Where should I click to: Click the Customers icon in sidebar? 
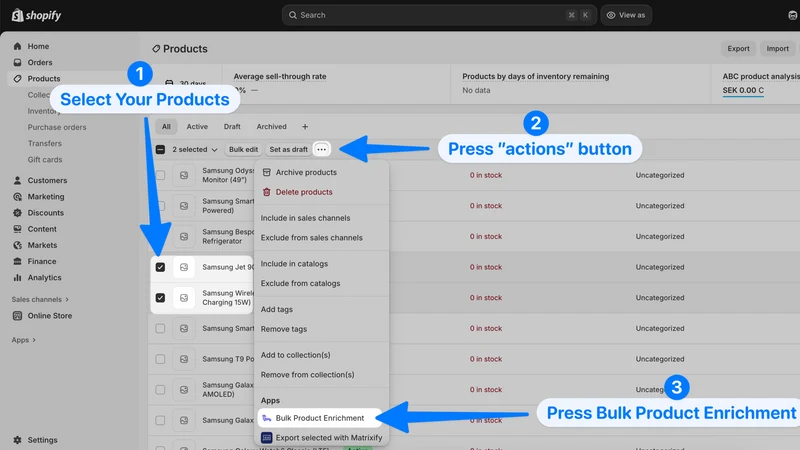click(x=17, y=180)
